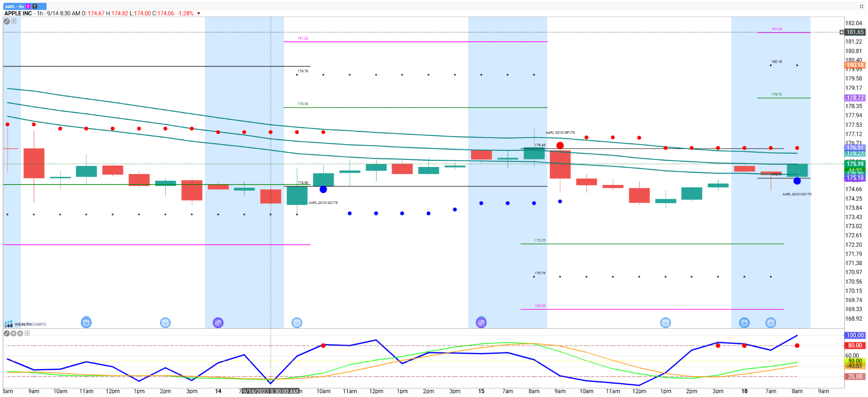Viewport: 868px width, 397px height.
Task: Click the plus marker beside 181.65 price
Action: tap(841, 32)
